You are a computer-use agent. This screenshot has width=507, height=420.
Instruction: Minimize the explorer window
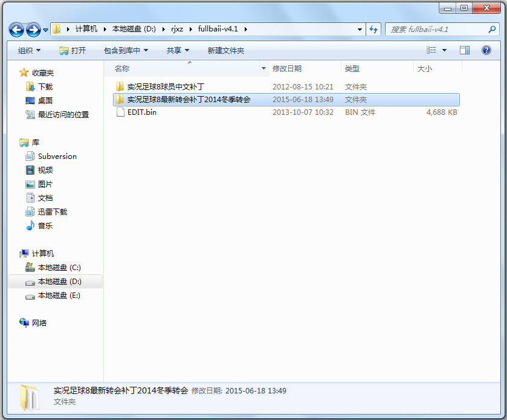(x=448, y=8)
